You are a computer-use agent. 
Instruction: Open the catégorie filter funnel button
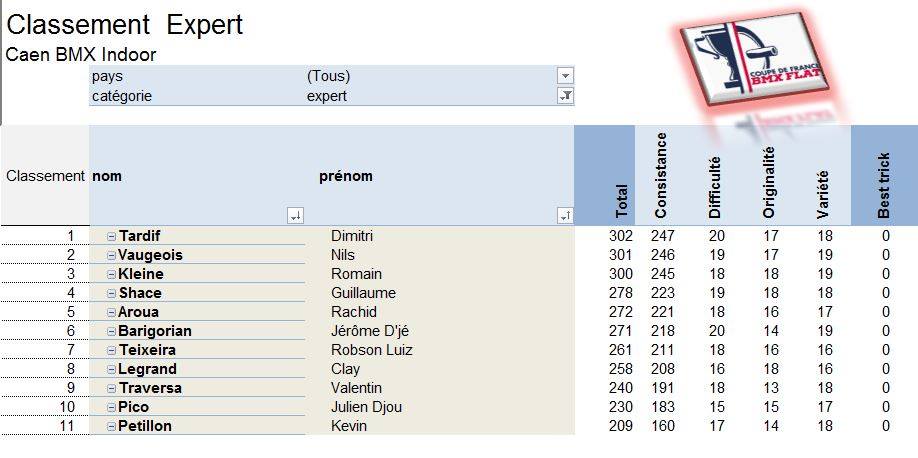click(565, 96)
